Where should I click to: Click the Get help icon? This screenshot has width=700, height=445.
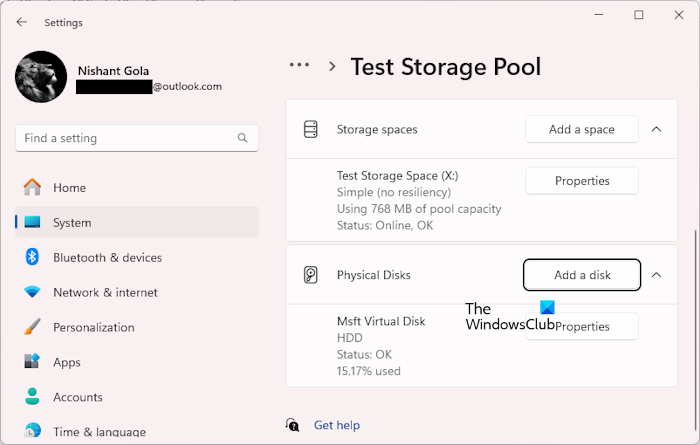tap(293, 425)
